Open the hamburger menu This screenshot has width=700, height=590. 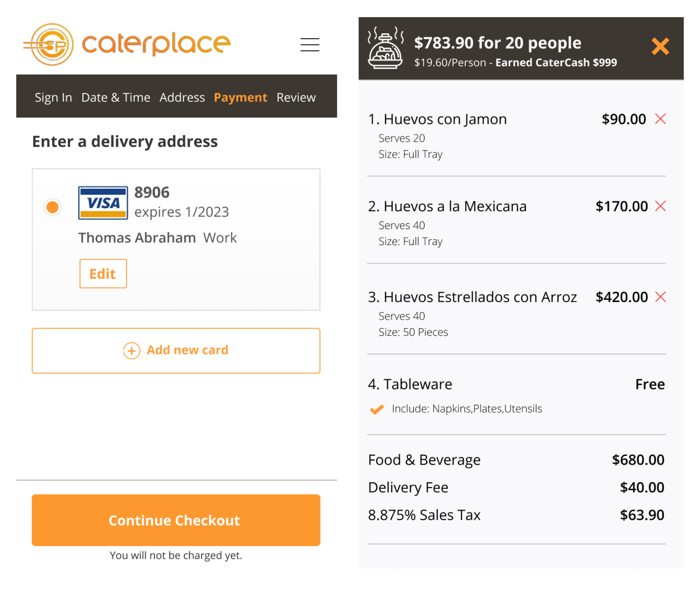coord(310,45)
